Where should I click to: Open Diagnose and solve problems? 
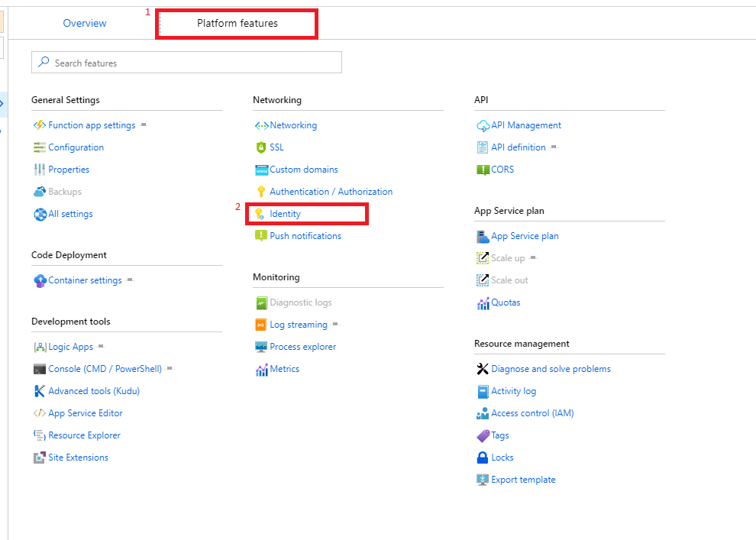[551, 369]
